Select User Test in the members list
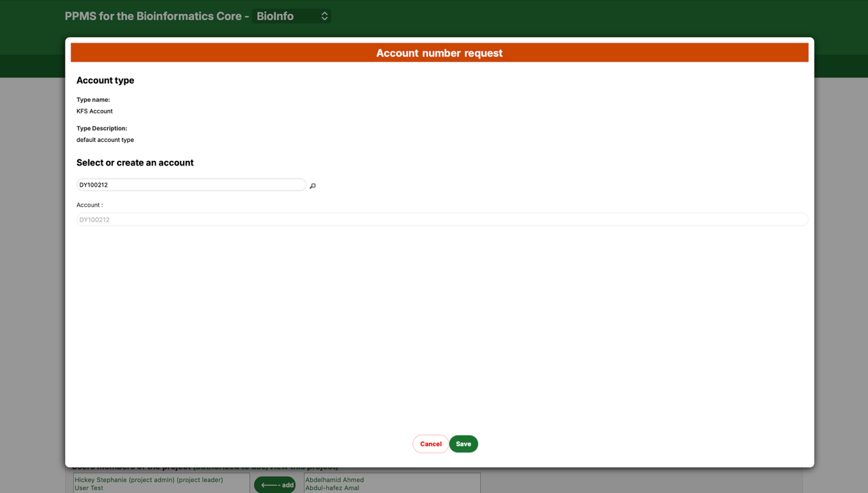The width and height of the screenshot is (868, 493). (89, 488)
